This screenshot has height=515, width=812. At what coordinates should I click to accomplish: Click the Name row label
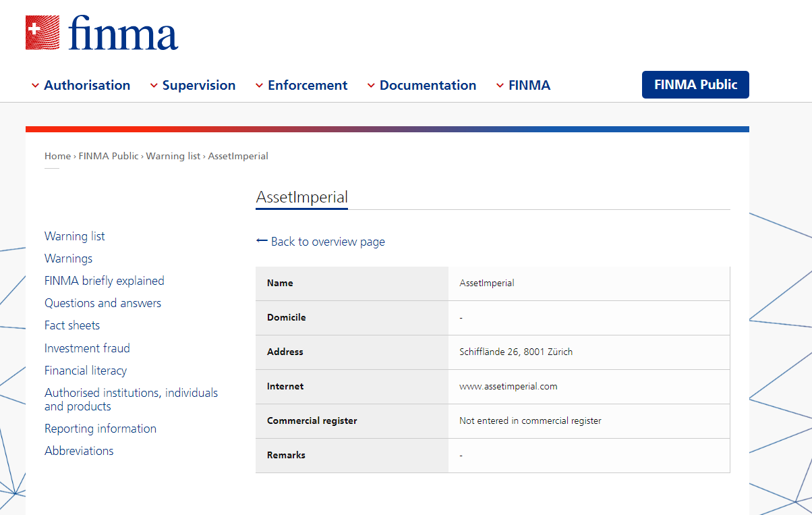pos(280,283)
